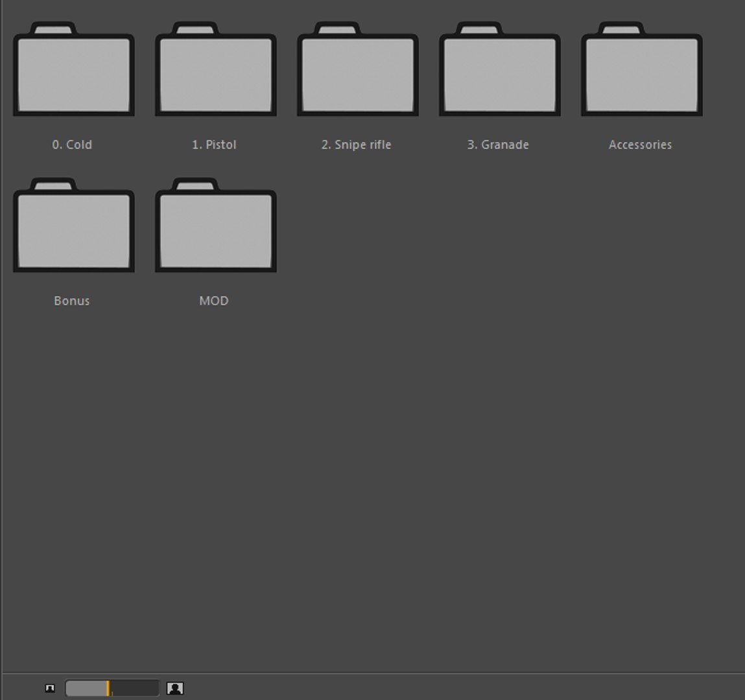
Task: Click the large thumbnail size icon
Action: 175,688
